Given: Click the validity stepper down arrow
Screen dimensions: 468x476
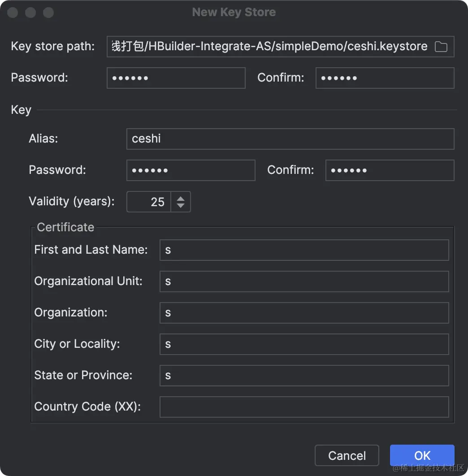Looking at the screenshot, I should pos(180,206).
